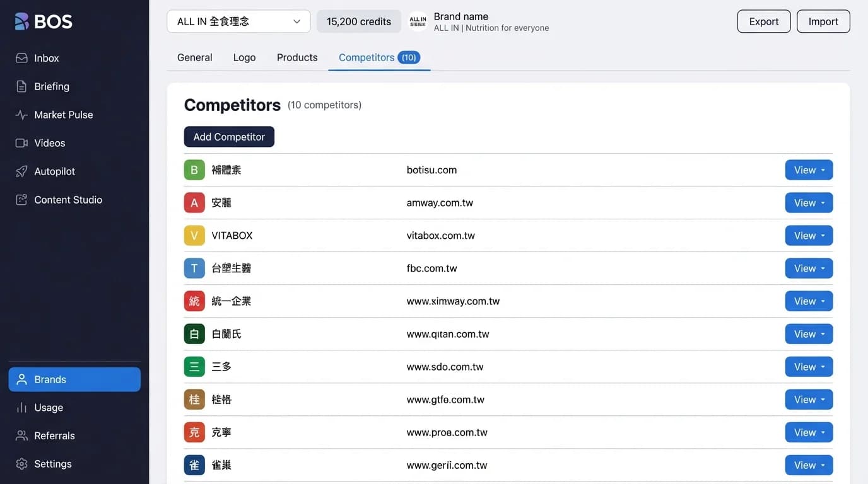Select the Briefing sidebar icon
The image size is (868, 484).
tap(22, 86)
